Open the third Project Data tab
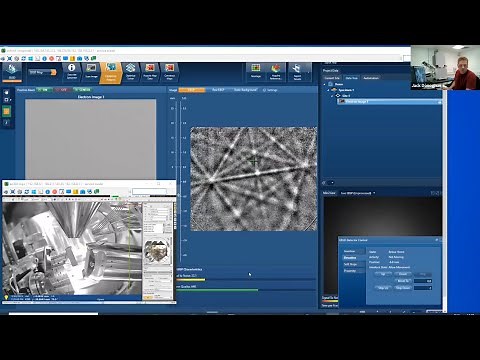Image resolution: width=480 pixels, height=360 pixels. coord(371,78)
